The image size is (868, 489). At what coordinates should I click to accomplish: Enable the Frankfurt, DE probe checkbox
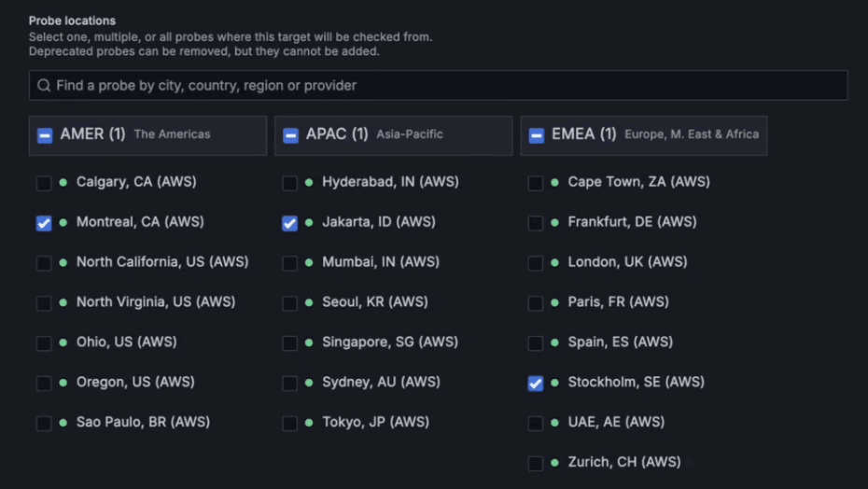(536, 223)
